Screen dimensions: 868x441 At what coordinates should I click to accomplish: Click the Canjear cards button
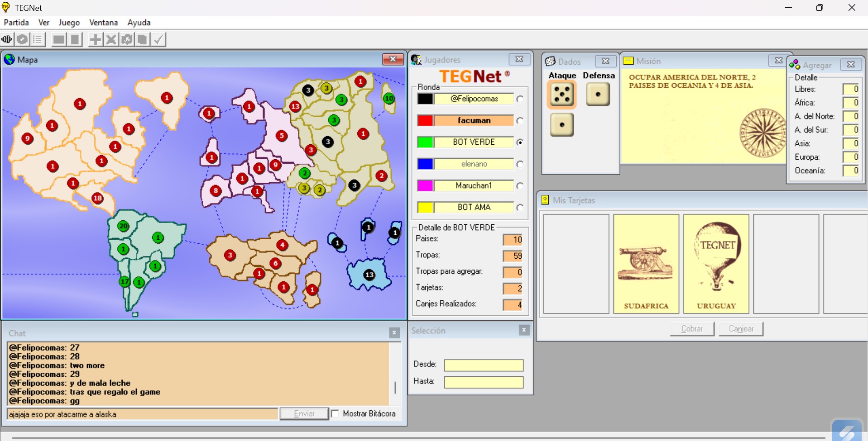click(x=741, y=329)
